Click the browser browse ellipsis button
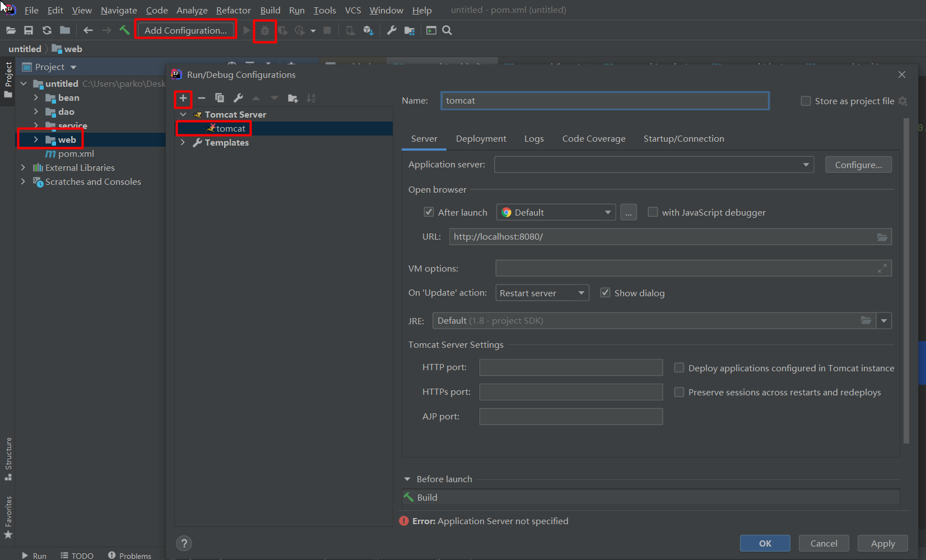This screenshot has width=926, height=560. [x=629, y=212]
